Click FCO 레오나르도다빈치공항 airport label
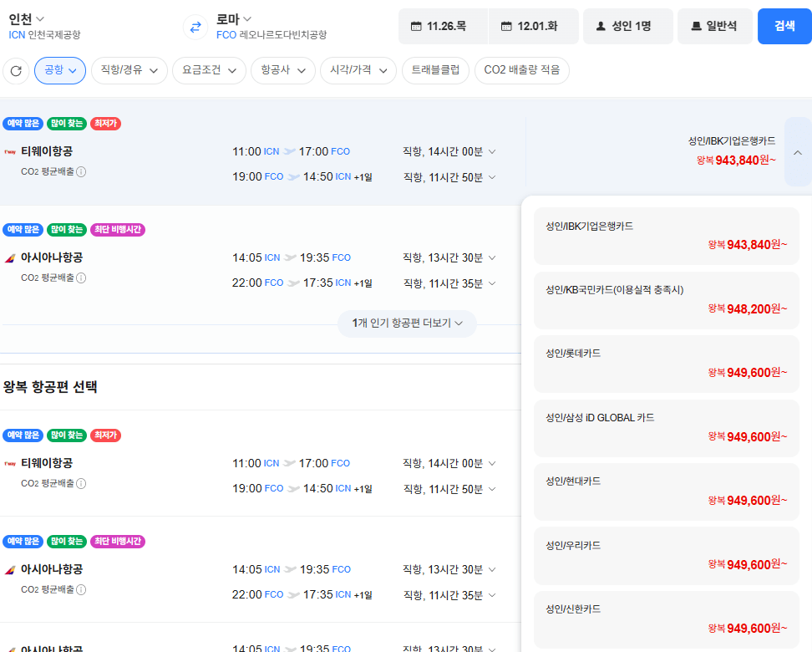This screenshot has width=812, height=652. pyautogui.click(x=272, y=35)
